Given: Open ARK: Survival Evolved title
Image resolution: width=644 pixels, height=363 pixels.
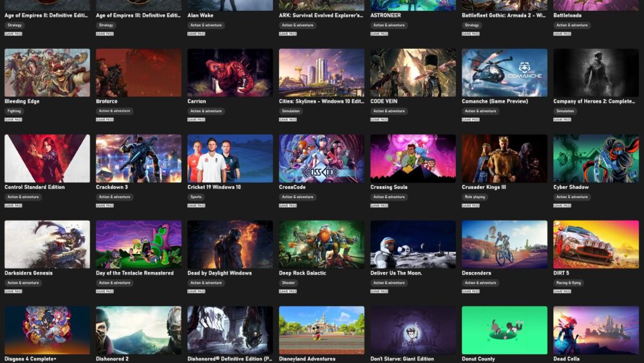Looking at the screenshot, I should [x=321, y=15].
